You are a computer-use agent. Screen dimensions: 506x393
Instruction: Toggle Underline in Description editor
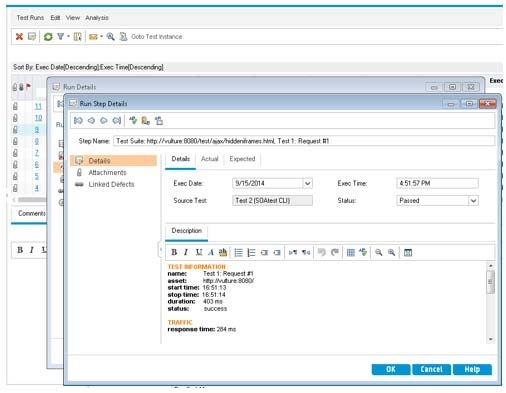point(199,252)
